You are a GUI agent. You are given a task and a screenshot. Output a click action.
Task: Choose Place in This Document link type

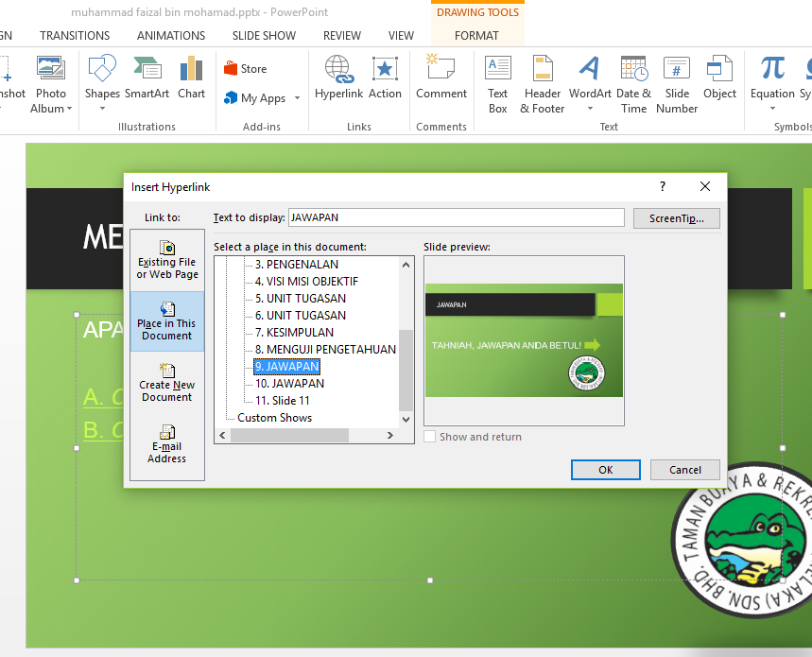(167, 321)
